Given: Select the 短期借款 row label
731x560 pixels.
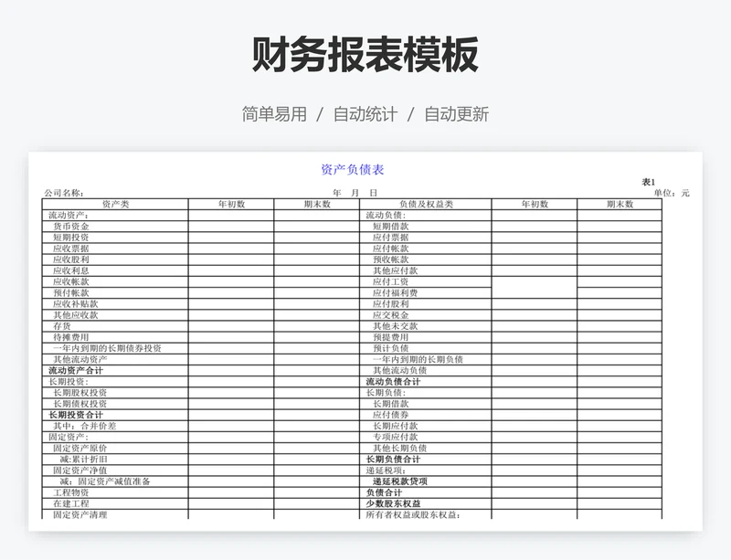Looking at the screenshot, I should [391, 227].
